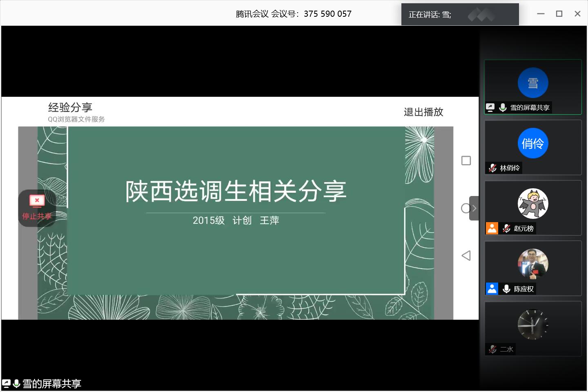
Task: Click the 林俏伶 avatar circle
Action: click(533, 143)
